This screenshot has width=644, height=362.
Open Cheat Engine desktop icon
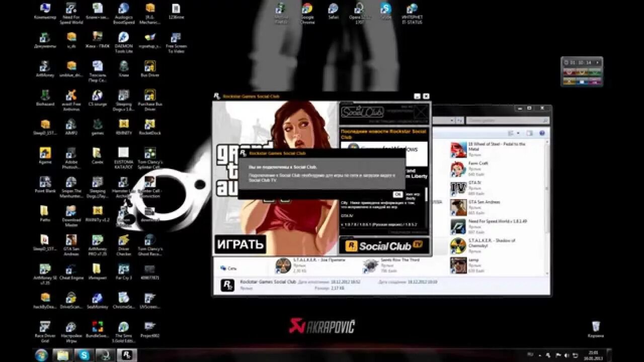(71, 272)
